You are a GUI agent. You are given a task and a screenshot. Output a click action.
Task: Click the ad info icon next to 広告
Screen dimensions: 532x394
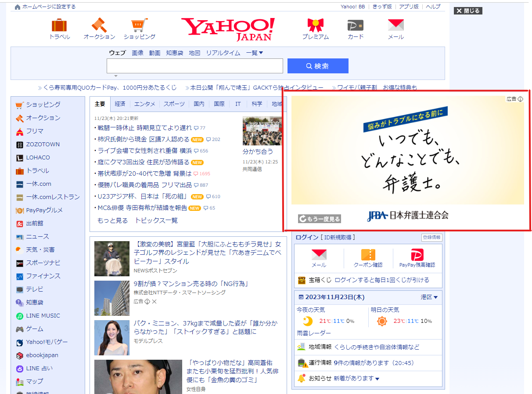click(x=521, y=99)
